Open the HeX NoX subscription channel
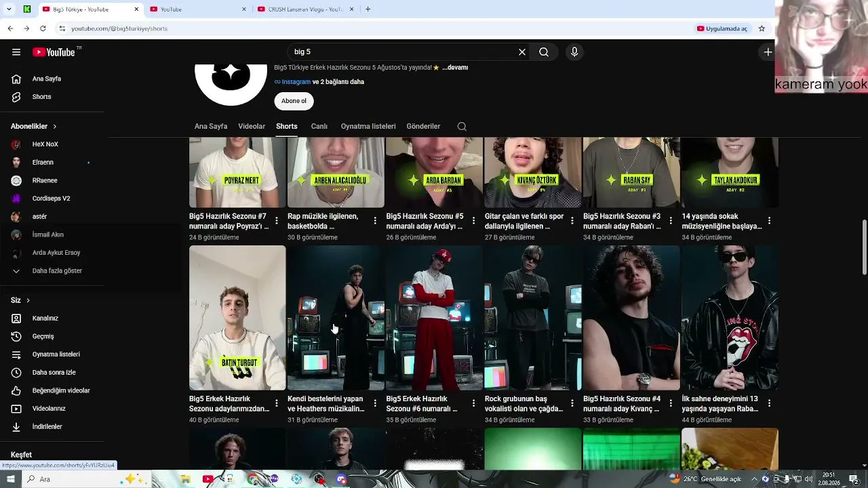 (45, 144)
